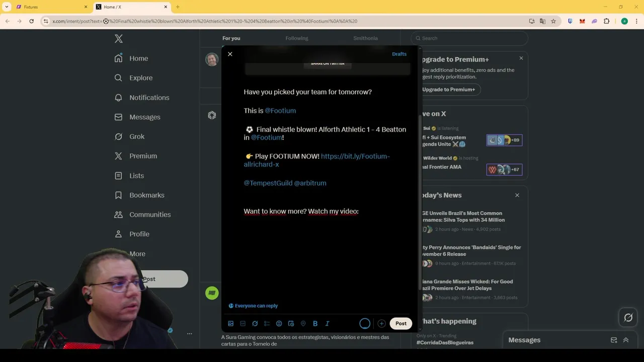Switch to the Fixtures browser tab
Viewport: 644px width, 362px height.
coord(50,7)
